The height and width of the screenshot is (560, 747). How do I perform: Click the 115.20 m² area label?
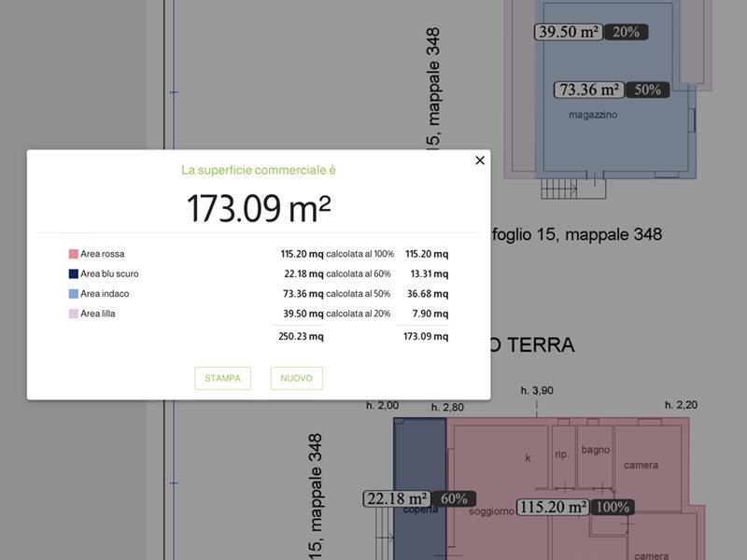pyautogui.click(x=552, y=508)
